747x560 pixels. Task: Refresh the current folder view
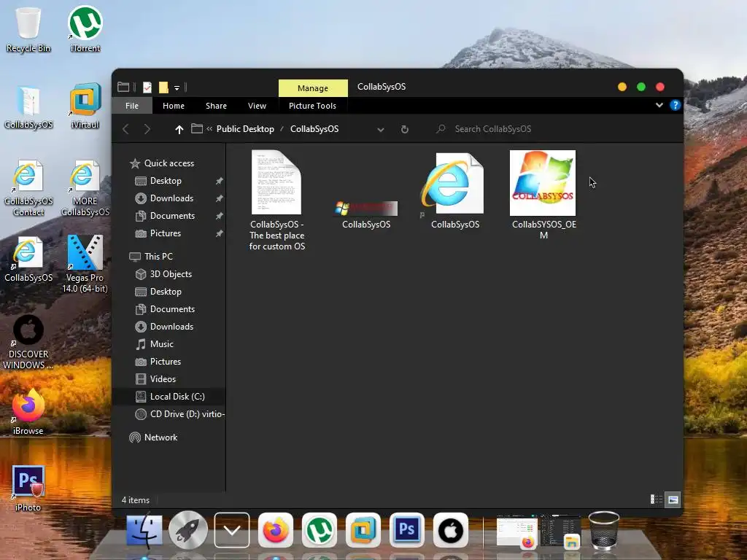point(404,129)
